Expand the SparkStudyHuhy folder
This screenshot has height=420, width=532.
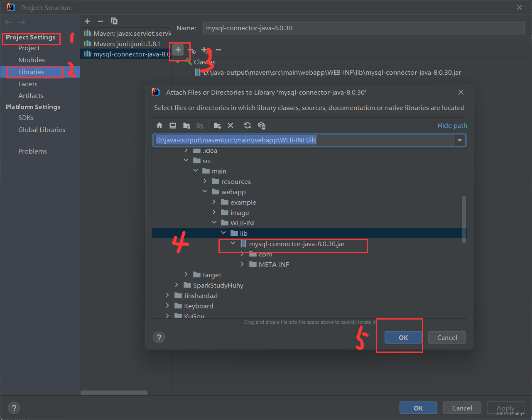point(177,285)
